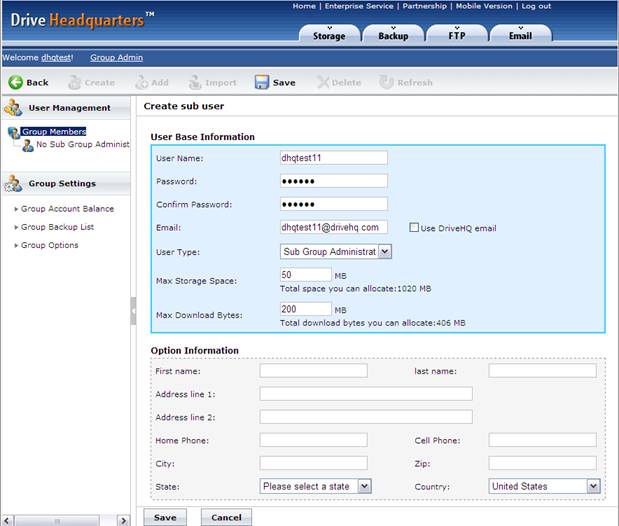
Task: Click Log out
Action: (536, 6)
